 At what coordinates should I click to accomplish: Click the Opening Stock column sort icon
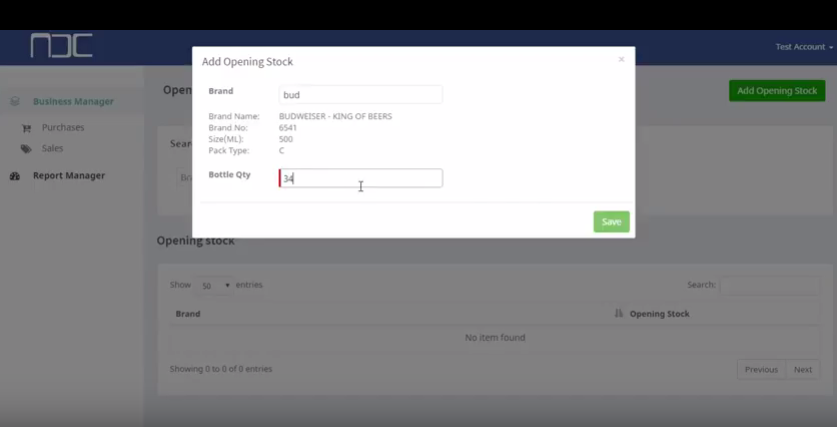click(619, 313)
